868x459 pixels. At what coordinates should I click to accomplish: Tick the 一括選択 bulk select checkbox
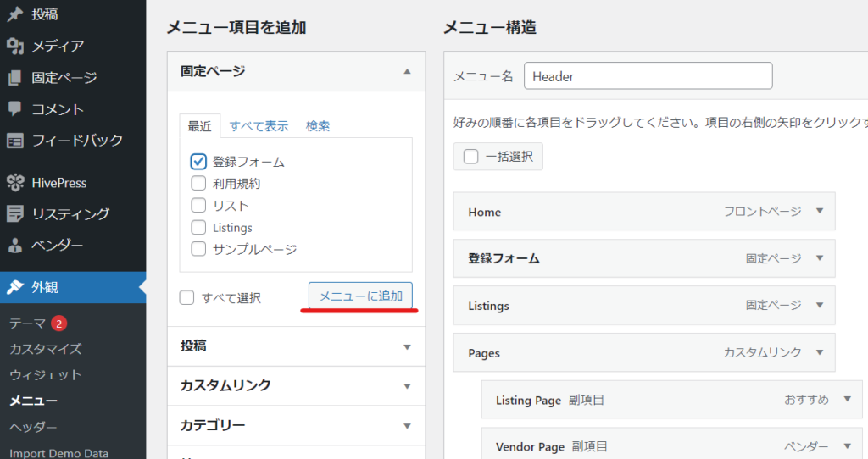click(x=470, y=157)
